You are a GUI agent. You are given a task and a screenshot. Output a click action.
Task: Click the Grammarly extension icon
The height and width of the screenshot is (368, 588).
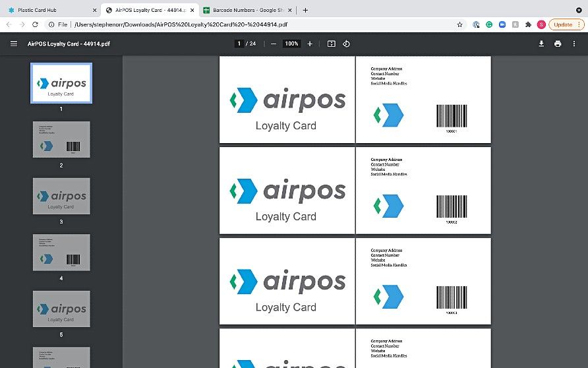click(489, 24)
